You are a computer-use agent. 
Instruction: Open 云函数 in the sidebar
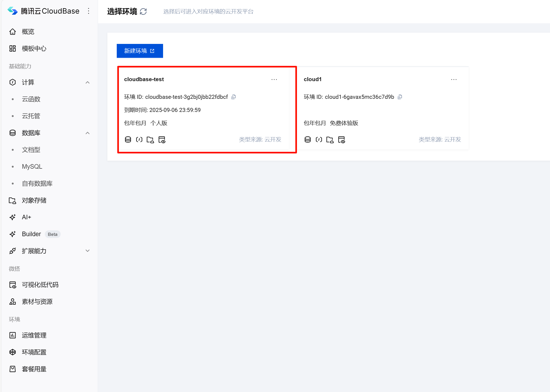(31, 99)
